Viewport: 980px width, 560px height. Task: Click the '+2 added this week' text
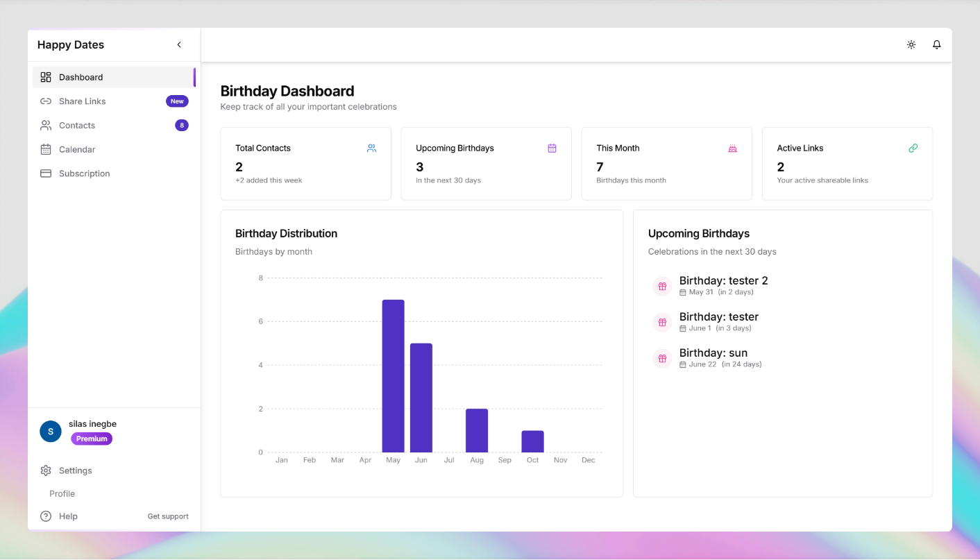(x=269, y=180)
